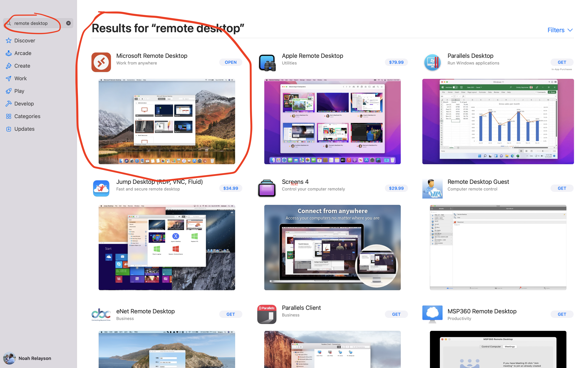588x368 pixels.
Task: Go to the Create section
Action: click(x=22, y=66)
